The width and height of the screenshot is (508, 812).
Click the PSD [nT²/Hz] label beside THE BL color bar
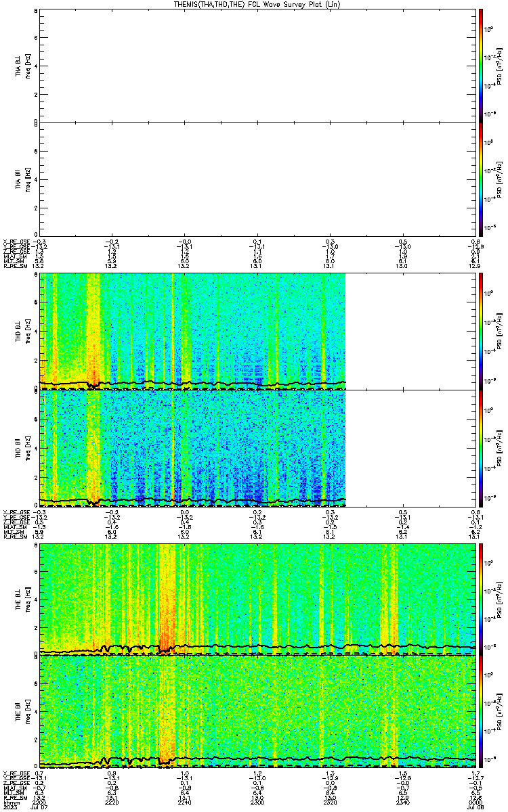500,600
